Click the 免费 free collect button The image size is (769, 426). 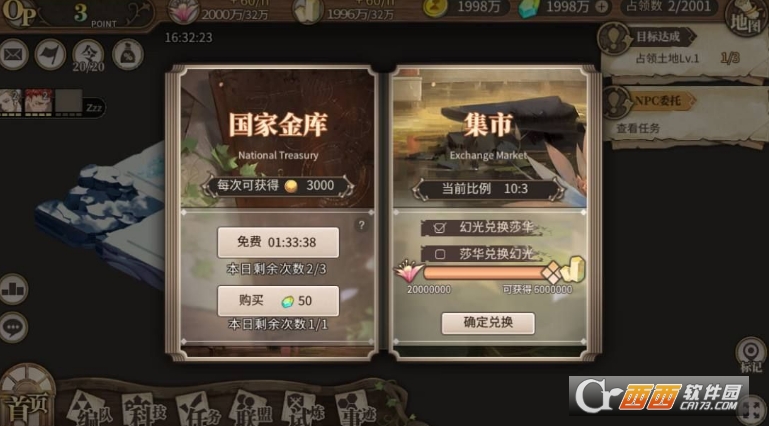(278, 242)
